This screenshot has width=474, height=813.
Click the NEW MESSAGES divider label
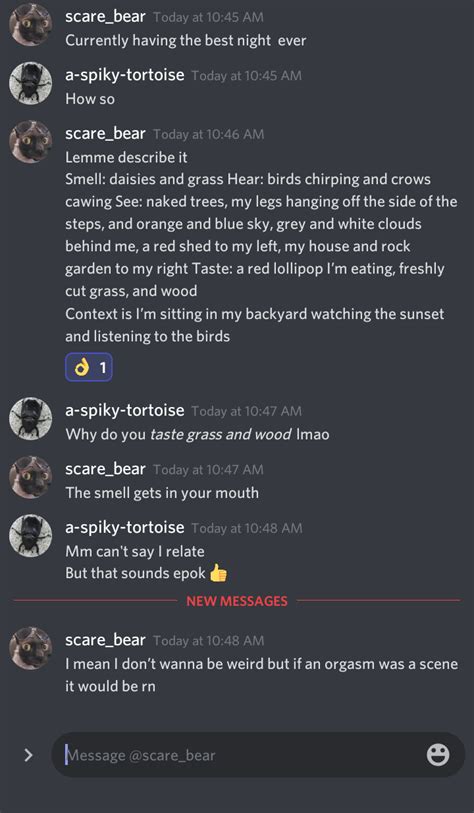[x=237, y=601]
